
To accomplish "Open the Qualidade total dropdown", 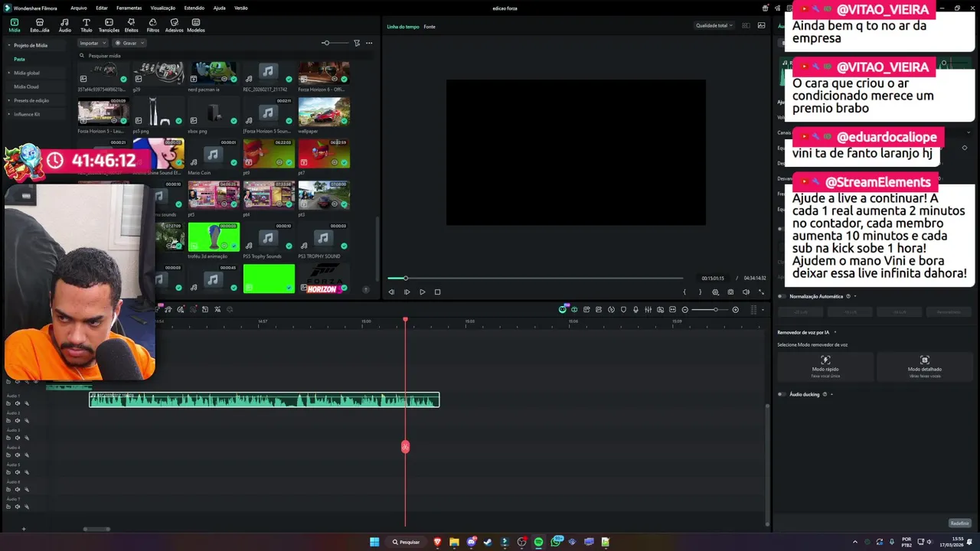I will (x=714, y=25).
